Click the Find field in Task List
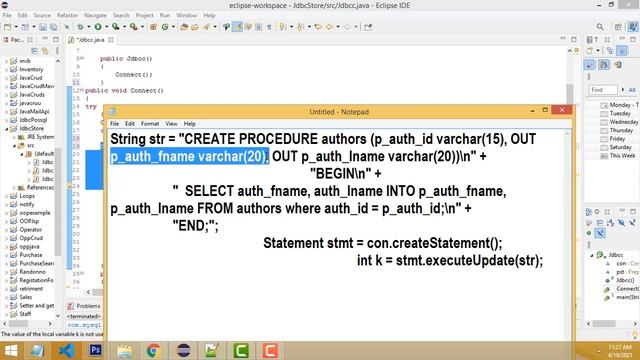 click(x=603, y=90)
